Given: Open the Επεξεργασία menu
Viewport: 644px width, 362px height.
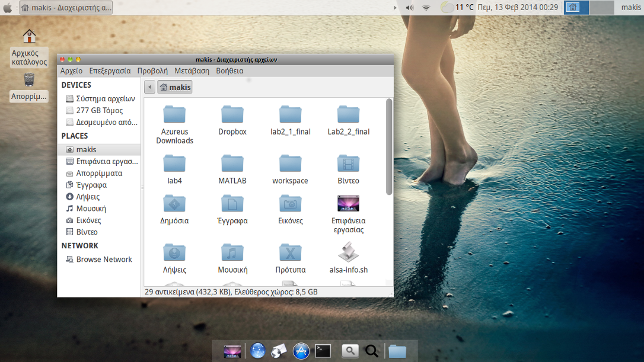Looking at the screenshot, I should pyautogui.click(x=110, y=71).
